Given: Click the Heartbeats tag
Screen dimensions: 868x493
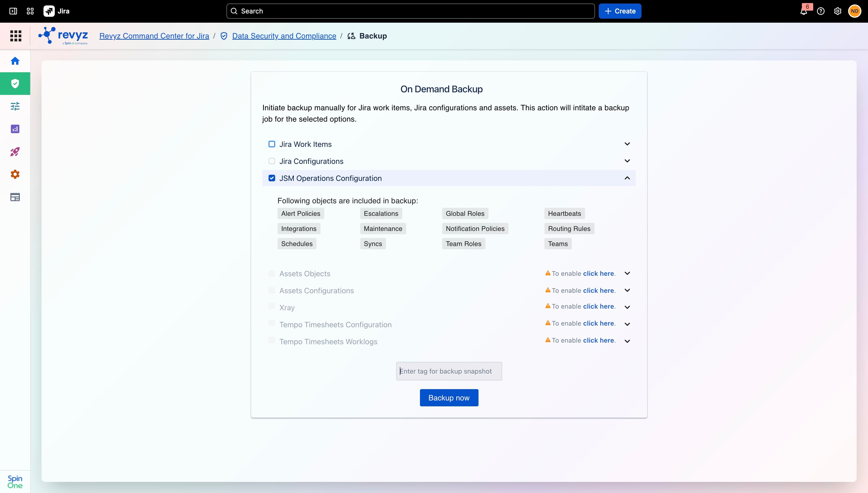Looking at the screenshot, I should coord(564,213).
